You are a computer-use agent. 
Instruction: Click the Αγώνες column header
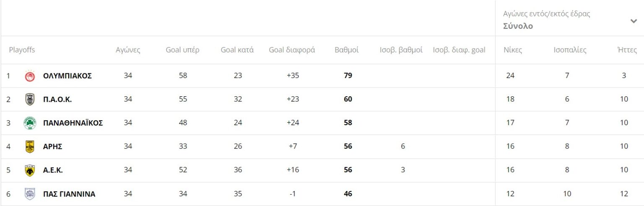coord(128,50)
